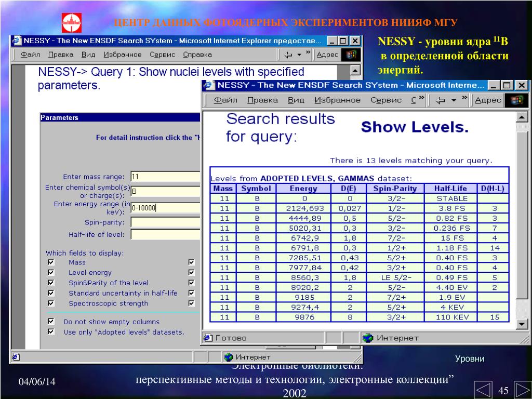Image resolution: width=532 pixels, height=399 pixels.
Task: Open Файл menu in the Search results window
Action: (x=225, y=100)
